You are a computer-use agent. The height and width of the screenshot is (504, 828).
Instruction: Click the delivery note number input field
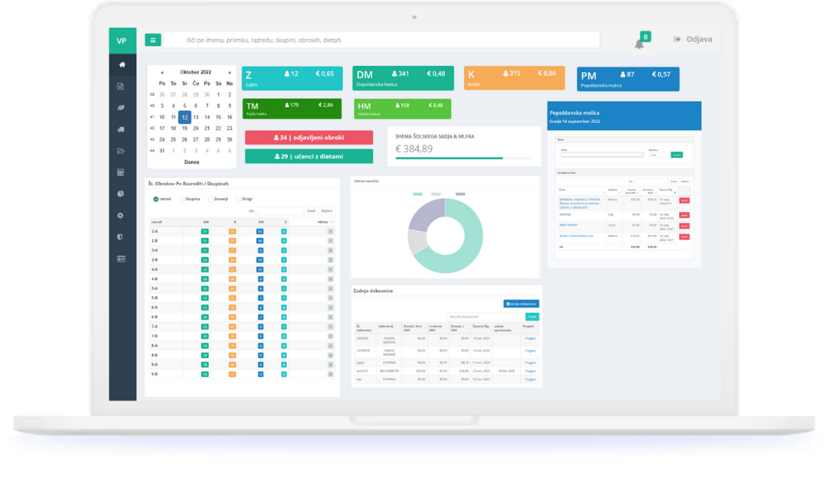click(486, 316)
